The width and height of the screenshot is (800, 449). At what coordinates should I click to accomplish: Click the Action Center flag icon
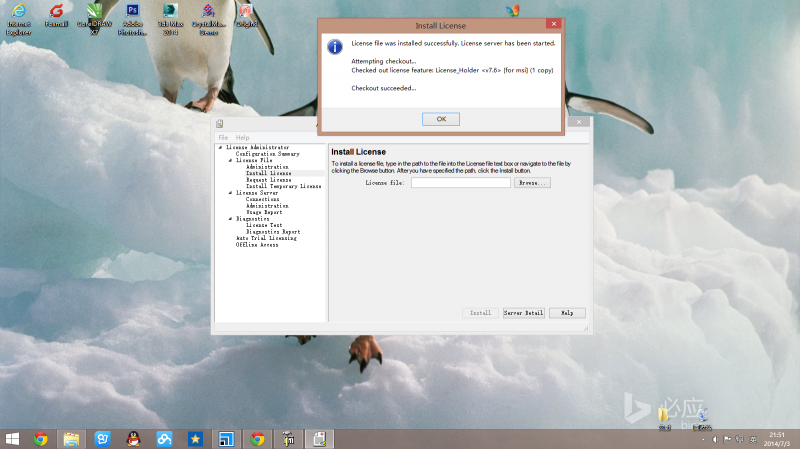pyautogui.click(x=727, y=440)
